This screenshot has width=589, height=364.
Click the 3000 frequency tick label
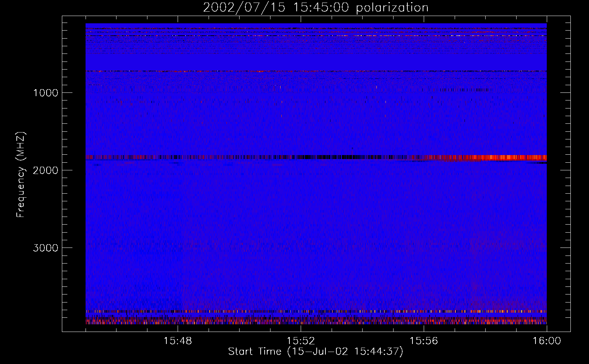pyautogui.click(x=46, y=248)
